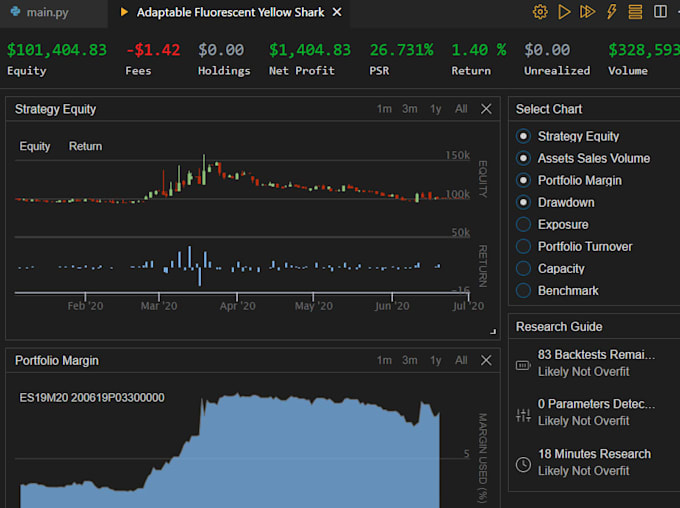Set Strategy Equity range to 1y
This screenshot has width=680, height=508.
(x=435, y=109)
